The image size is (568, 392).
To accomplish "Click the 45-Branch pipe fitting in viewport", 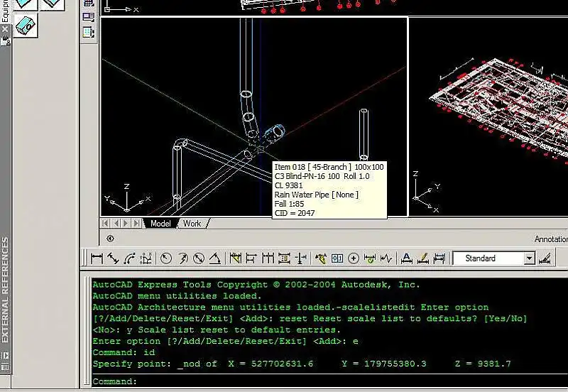I will (273, 132).
